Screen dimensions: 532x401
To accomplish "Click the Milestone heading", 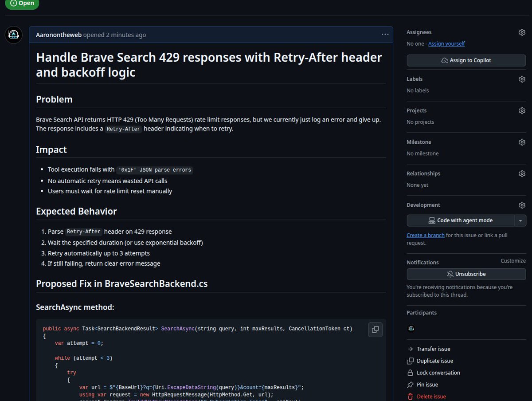I will 419,142.
